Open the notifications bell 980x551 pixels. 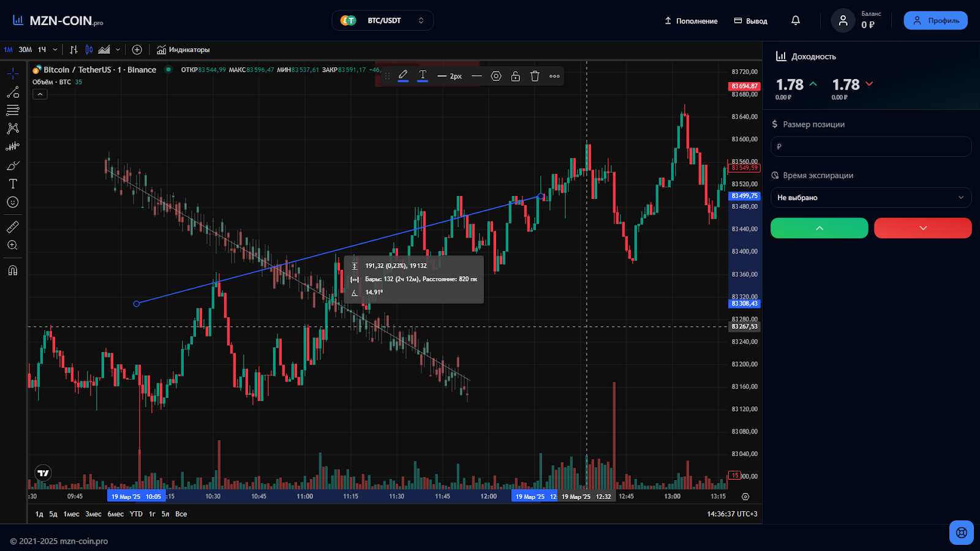pyautogui.click(x=796, y=20)
